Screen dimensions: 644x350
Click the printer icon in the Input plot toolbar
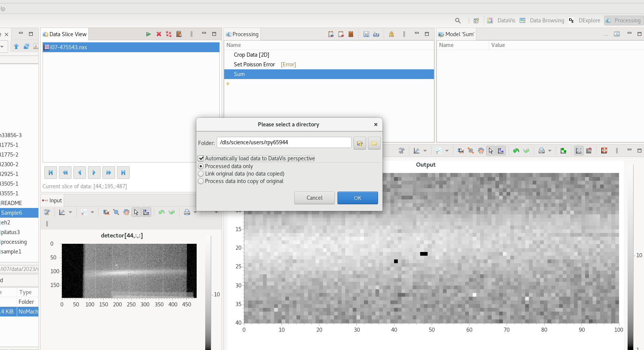tap(187, 212)
